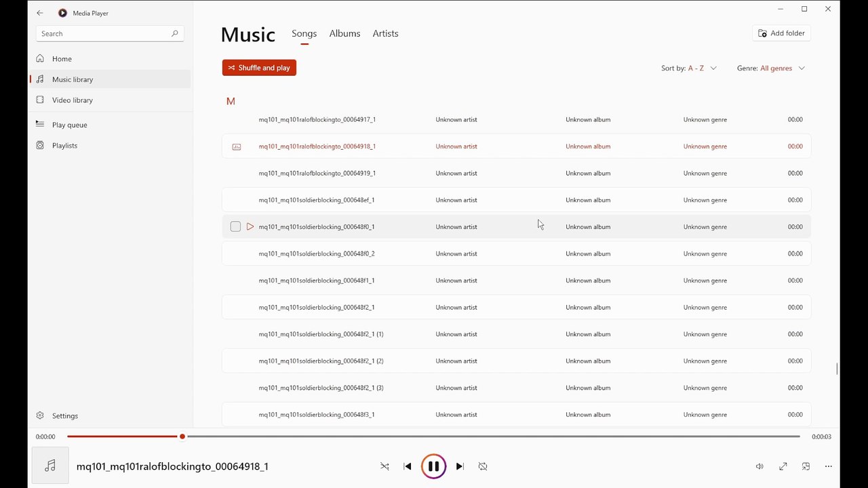Open the volume control
This screenshot has height=488, width=868.
coord(759,466)
